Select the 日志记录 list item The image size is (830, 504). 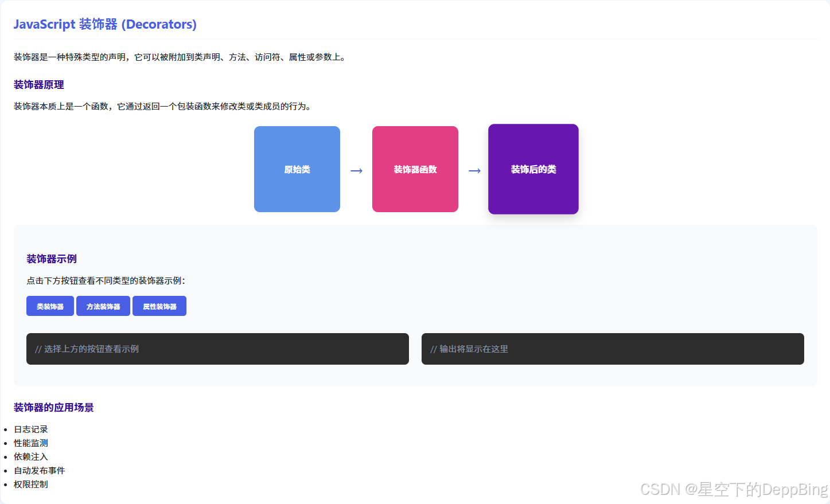point(30,429)
